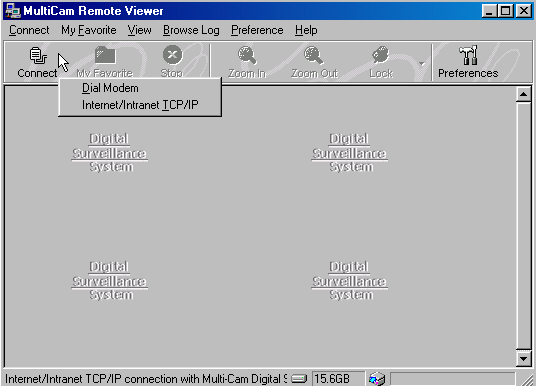Open the My Favorite folder icon in toolbar
The image size is (536, 386).
[105, 55]
